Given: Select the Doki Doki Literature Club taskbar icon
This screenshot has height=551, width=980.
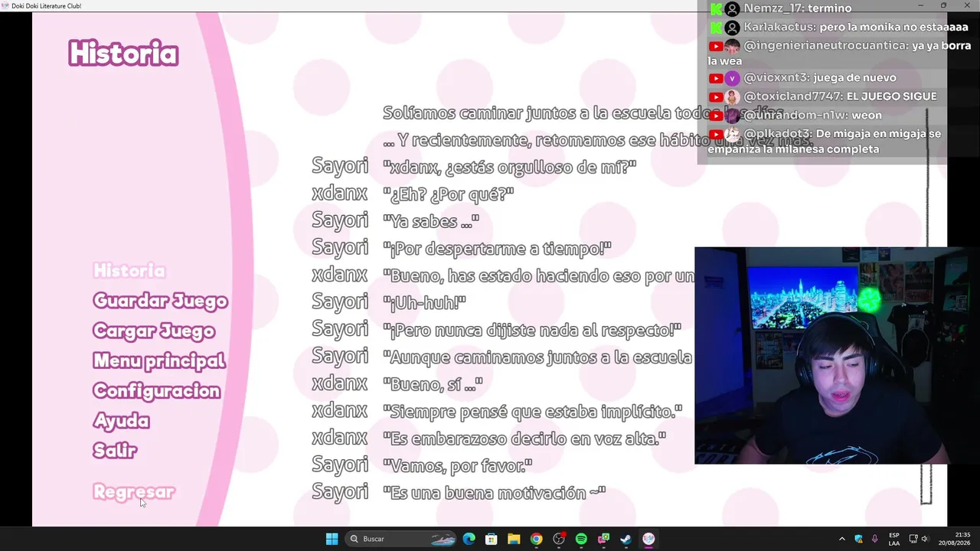Looking at the screenshot, I should coord(648,539).
